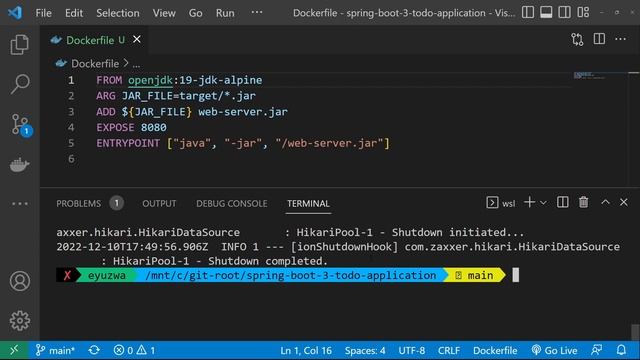Image resolution: width=640 pixels, height=360 pixels.
Task: Open the File menu
Action: coord(43,13)
